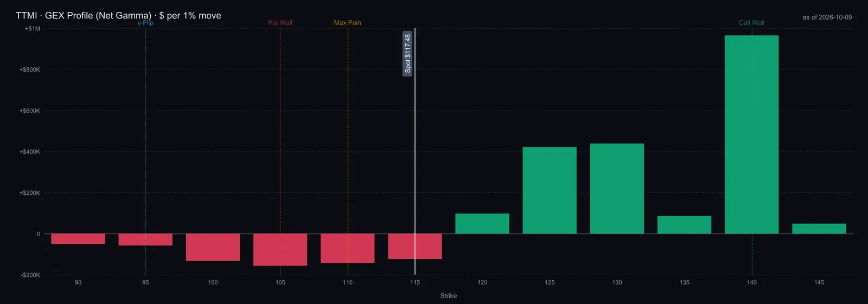Click the 110 x-axis tick label
The width and height of the screenshot is (868, 304).
[348, 282]
